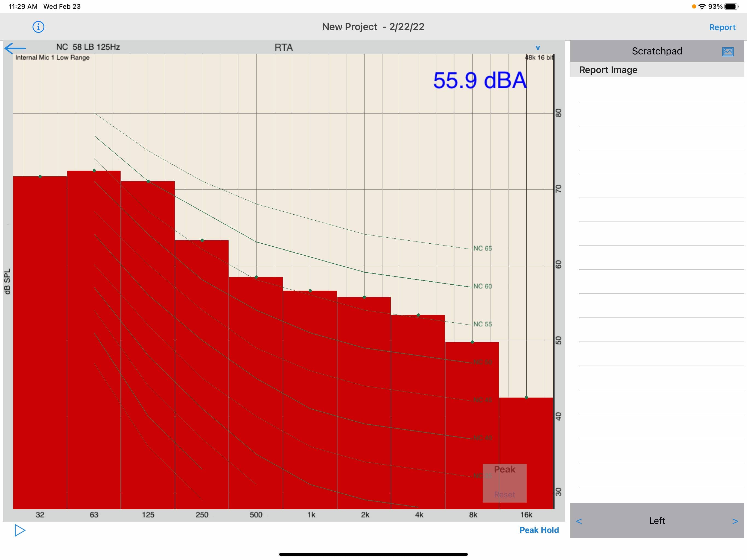
Task: Tap the 55.9 dBA level readout
Action: coord(480,80)
